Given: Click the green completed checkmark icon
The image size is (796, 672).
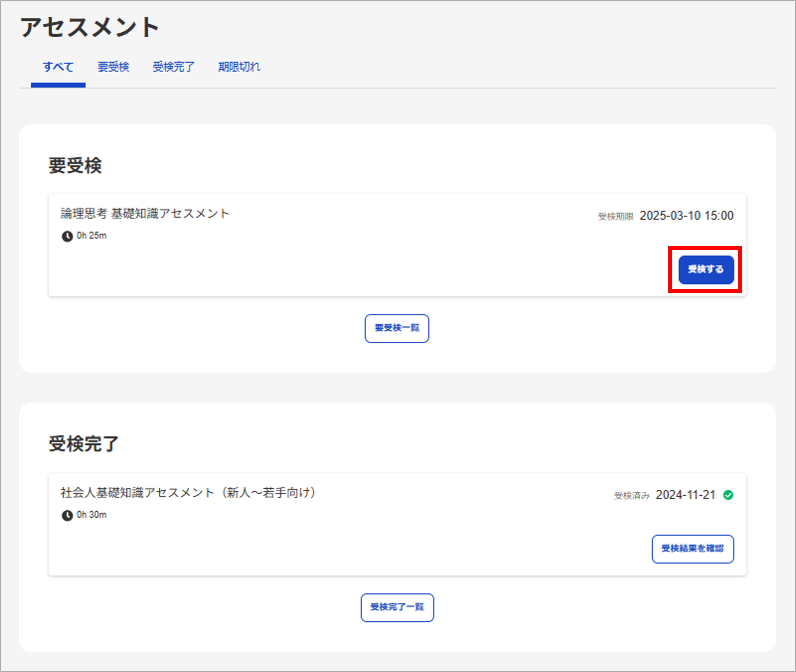Looking at the screenshot, I should tap(728, 495).
